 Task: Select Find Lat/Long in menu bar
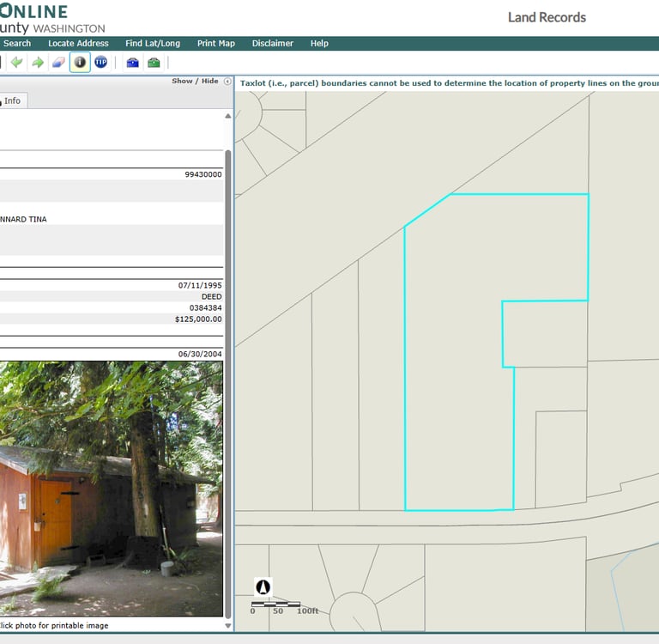coord(153,44)
